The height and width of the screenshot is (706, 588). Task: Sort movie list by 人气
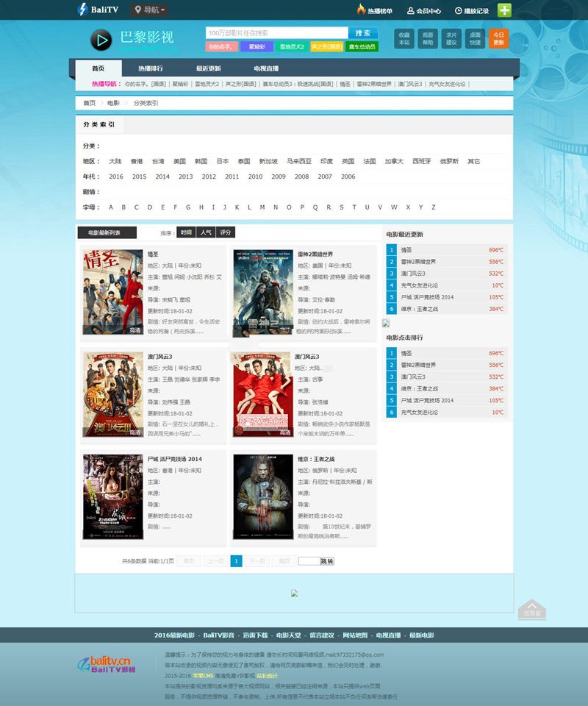click(x=206, y=232)
